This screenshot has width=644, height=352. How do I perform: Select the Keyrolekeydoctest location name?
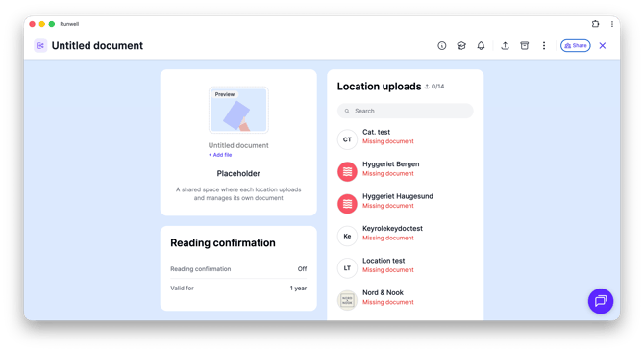(x=392, y=228)
